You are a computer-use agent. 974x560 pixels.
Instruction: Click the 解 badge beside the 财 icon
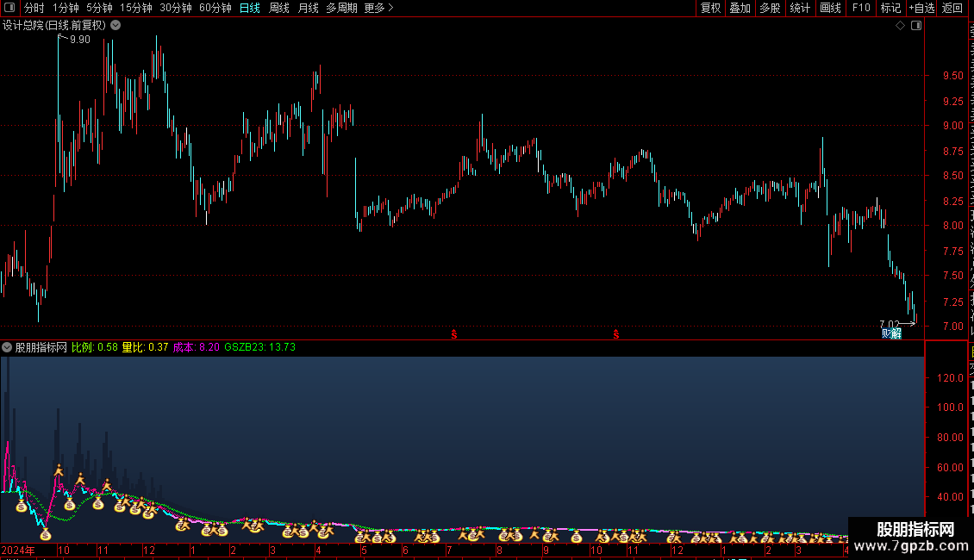pos(896,334)
